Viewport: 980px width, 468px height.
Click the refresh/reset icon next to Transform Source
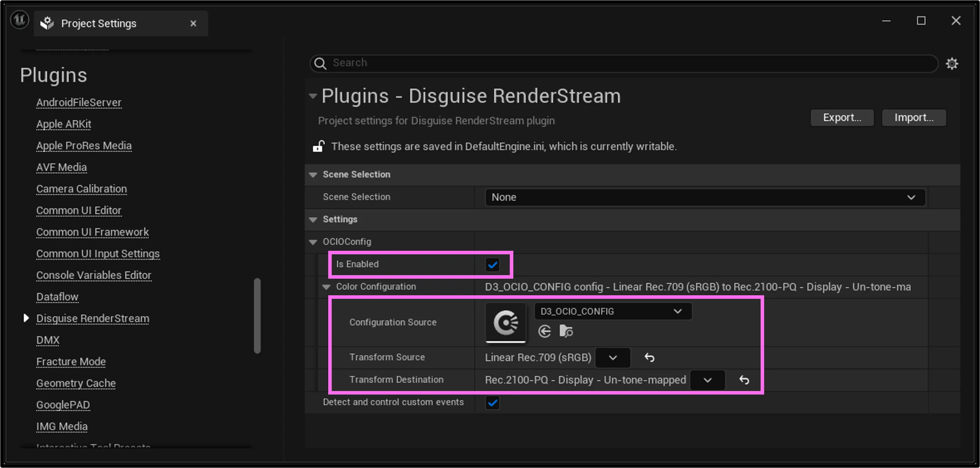click(649, 357)
